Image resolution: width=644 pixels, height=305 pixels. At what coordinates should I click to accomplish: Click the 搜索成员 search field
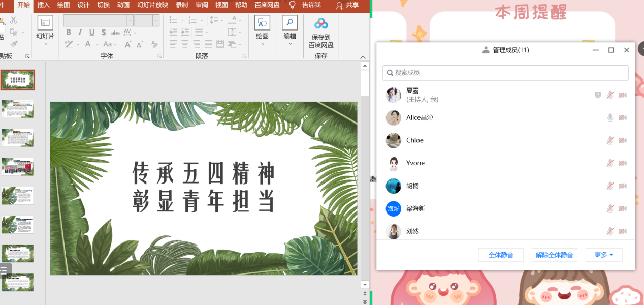click(505, 73)
